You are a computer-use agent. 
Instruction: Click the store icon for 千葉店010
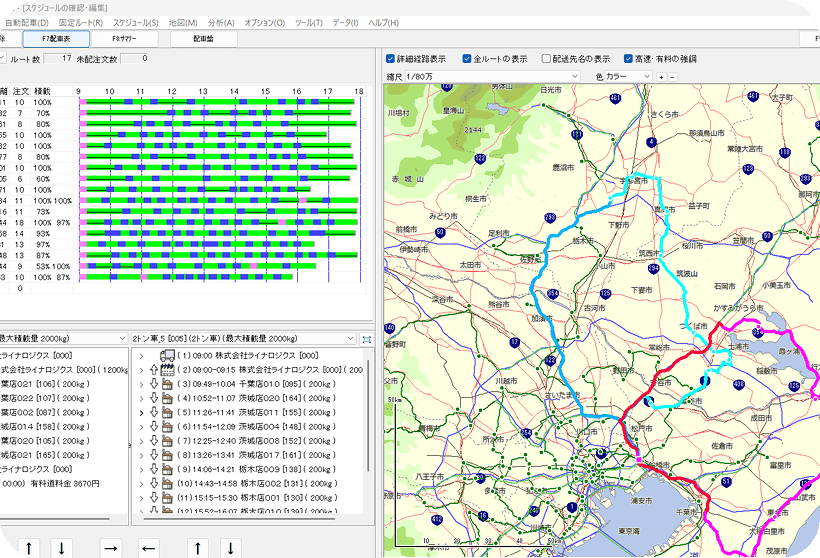[167, 384]
